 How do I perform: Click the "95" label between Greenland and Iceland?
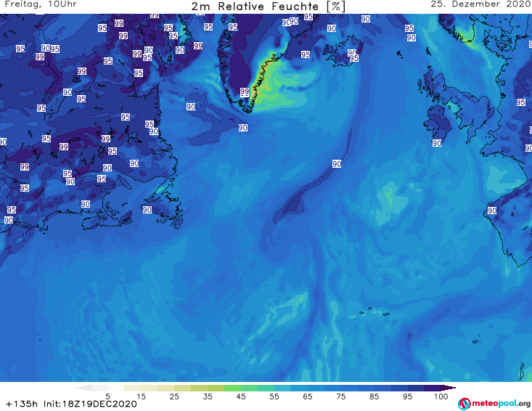point(306,54)
